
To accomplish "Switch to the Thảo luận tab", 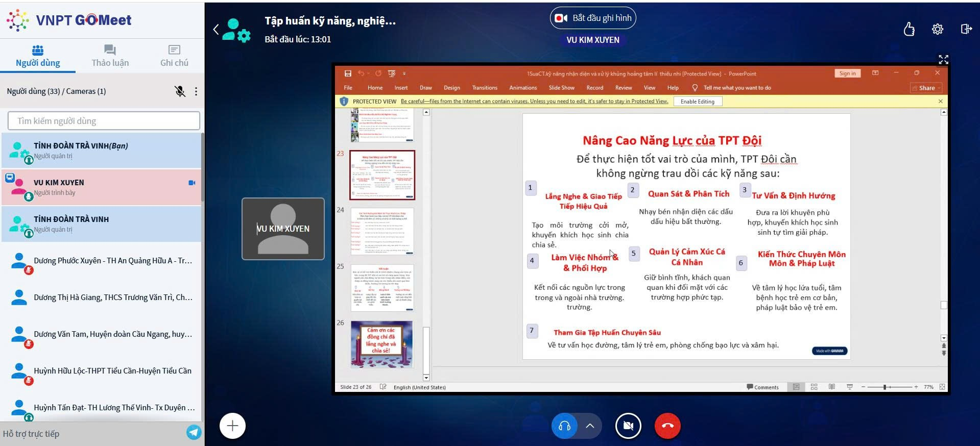I will 110,56.
